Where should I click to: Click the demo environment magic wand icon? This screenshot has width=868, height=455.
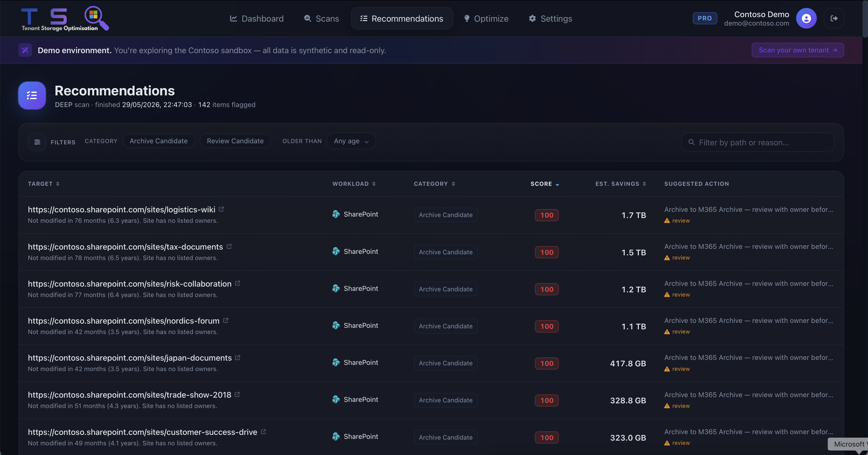click(x=25, y=50)
